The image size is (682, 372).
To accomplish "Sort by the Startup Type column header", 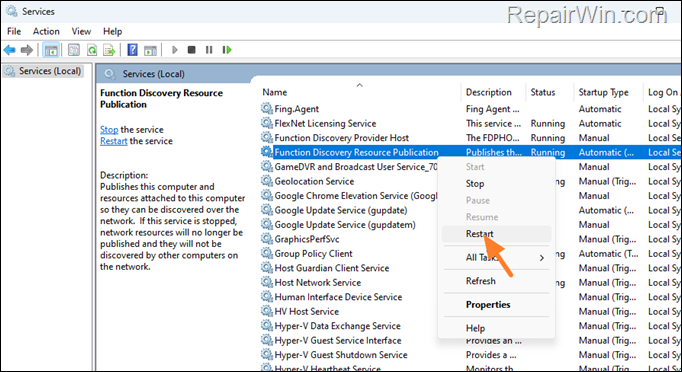I will [x=607, y=92].
